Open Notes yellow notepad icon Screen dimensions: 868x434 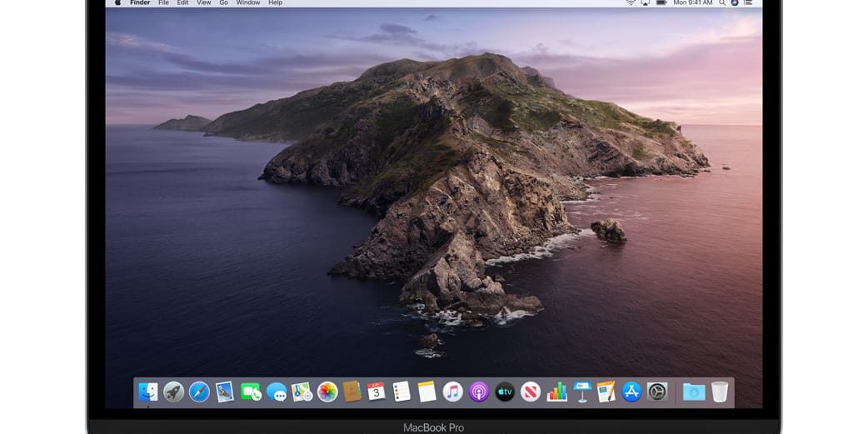tap(427, 392)
